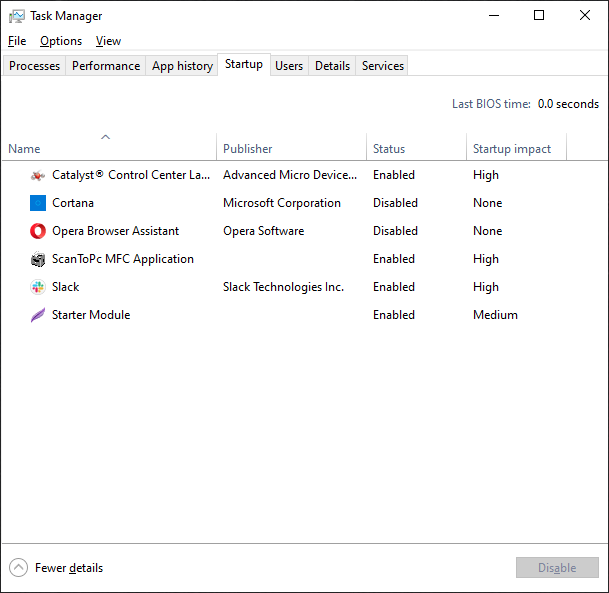Click the Opera Browser Assistant icon
Viewport: 609px width, 593px height.
pos(38,231)
